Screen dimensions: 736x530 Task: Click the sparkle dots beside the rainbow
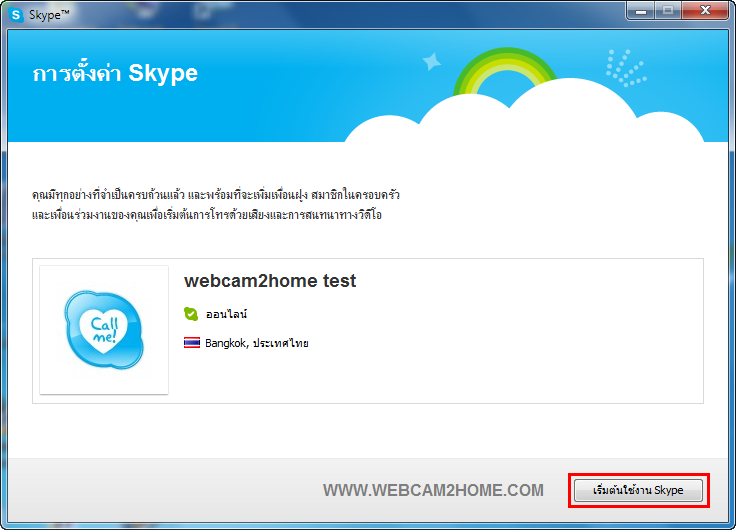pyautogui.click(x=625, y=67)
